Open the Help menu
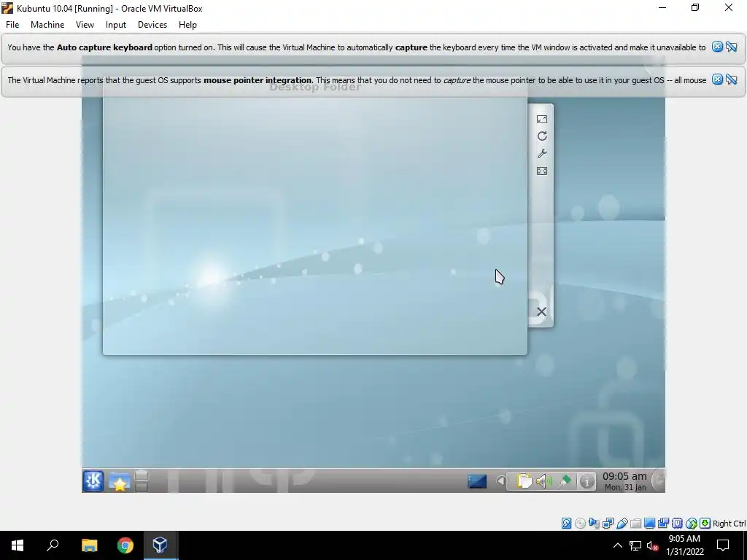Viewport: 747px width, 560px height. point(187,25)
